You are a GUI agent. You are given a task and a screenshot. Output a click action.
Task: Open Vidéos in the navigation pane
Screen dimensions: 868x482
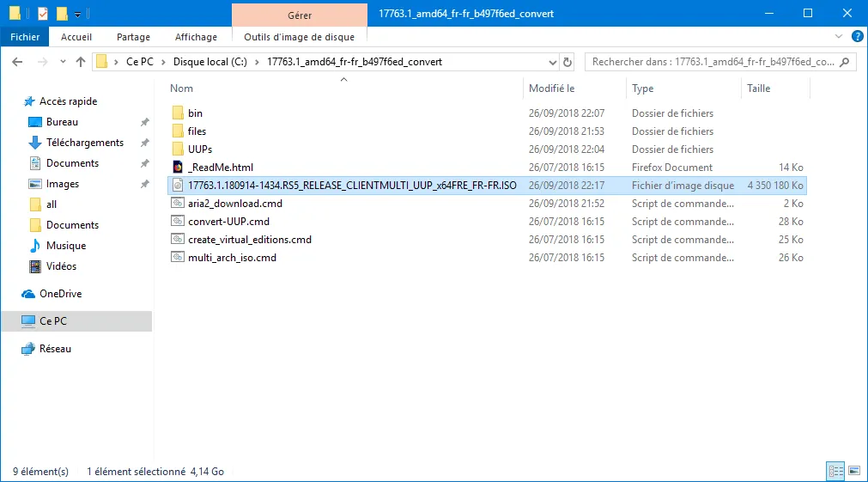pyautogui.click(x=62, y=266)
